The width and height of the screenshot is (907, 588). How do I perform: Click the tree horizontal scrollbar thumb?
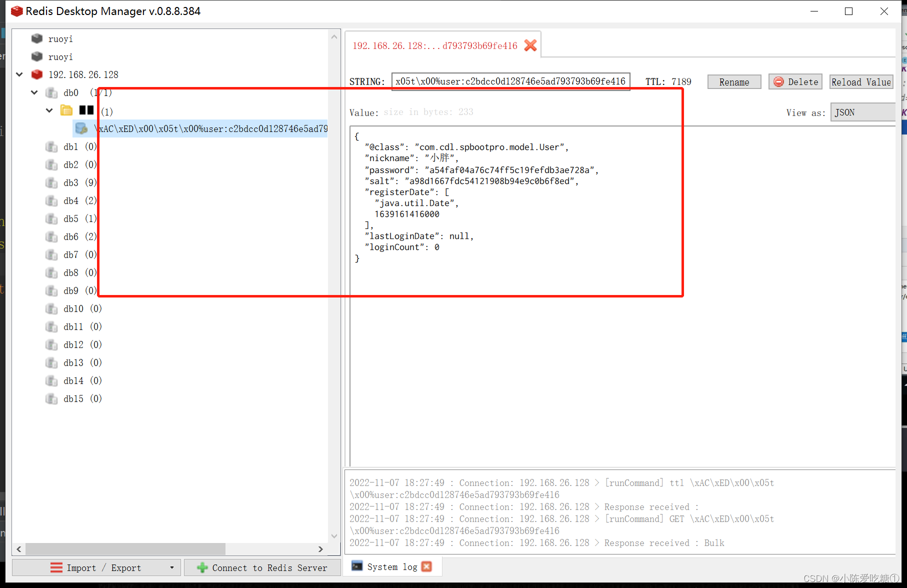click(x=125, y=549)
